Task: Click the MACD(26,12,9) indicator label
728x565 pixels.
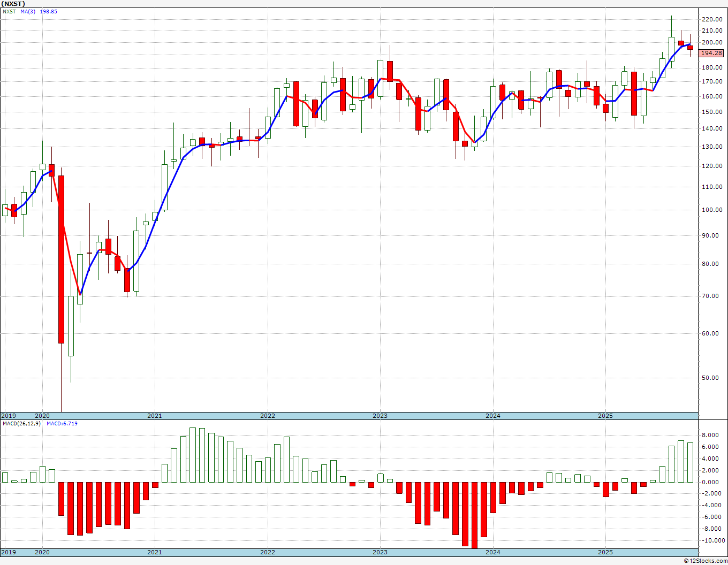Action: tap(21, 423)
